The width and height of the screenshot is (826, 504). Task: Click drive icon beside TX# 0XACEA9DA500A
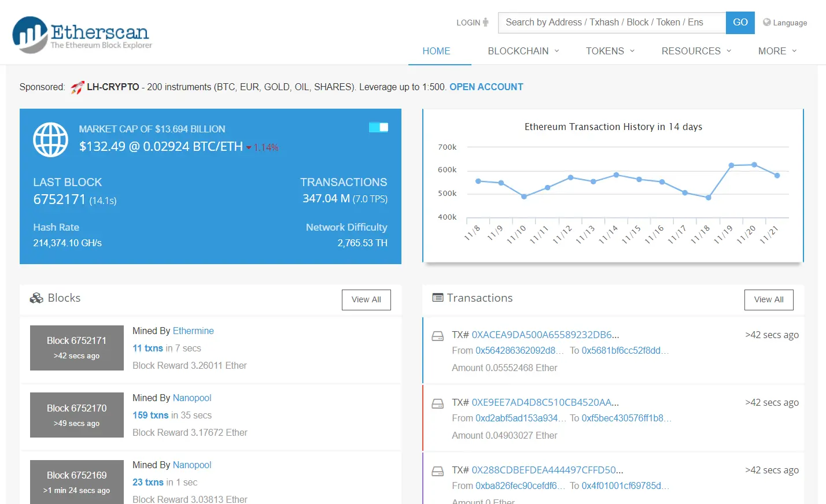coord(438,336)
